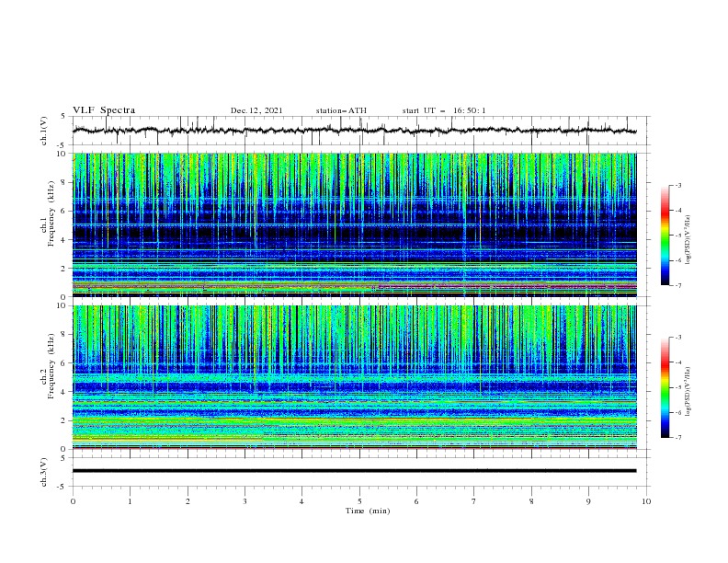The image size is (728, 563).
Task: Click the ch.1 spectrogram panel
Action: pyautogui.click(x=355, y=224)
